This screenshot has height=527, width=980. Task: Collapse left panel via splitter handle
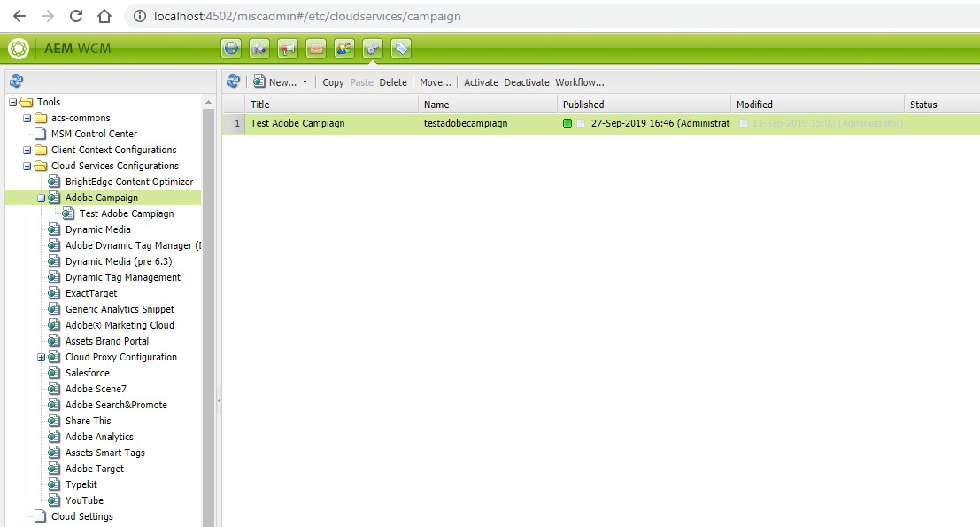click(219, 400)
